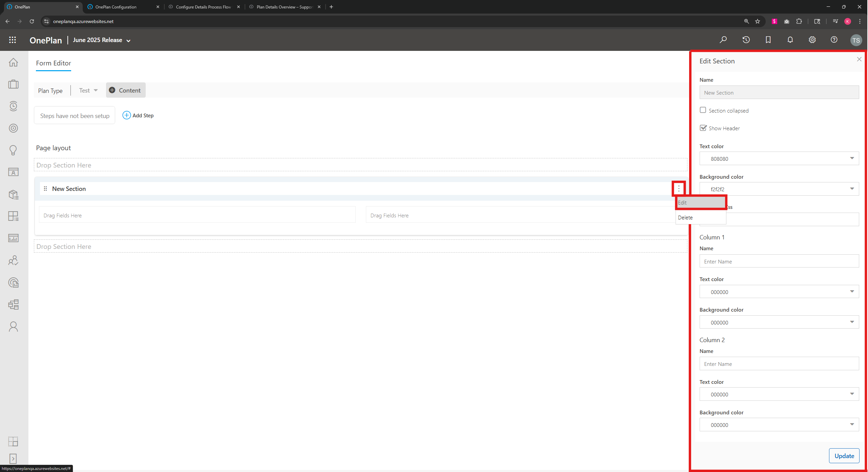
Task: Switch to Configure Details Process Flow tab
Action: click(204, 7)
